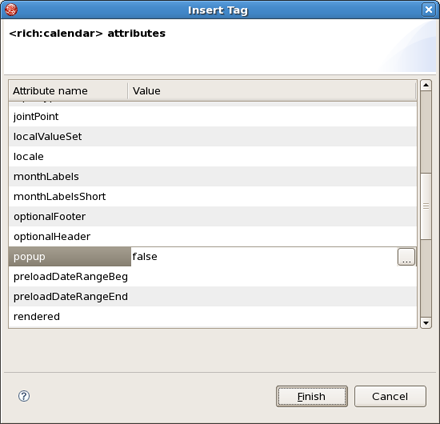
Task: Close the Insert Tag dialog
Action: tap(429, 10)
